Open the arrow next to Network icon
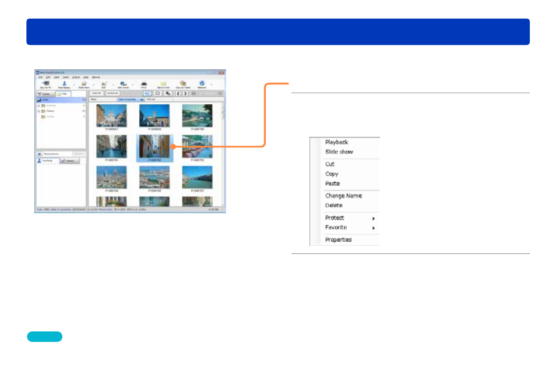 click(x=212, y=84)
